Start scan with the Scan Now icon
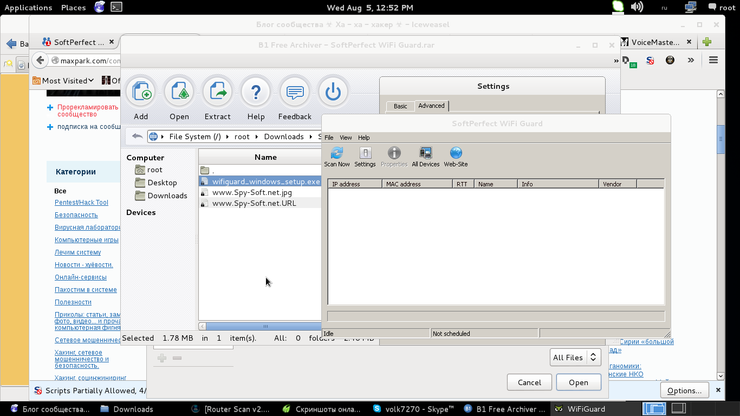740x416 pixels. [x=337, y=157]
